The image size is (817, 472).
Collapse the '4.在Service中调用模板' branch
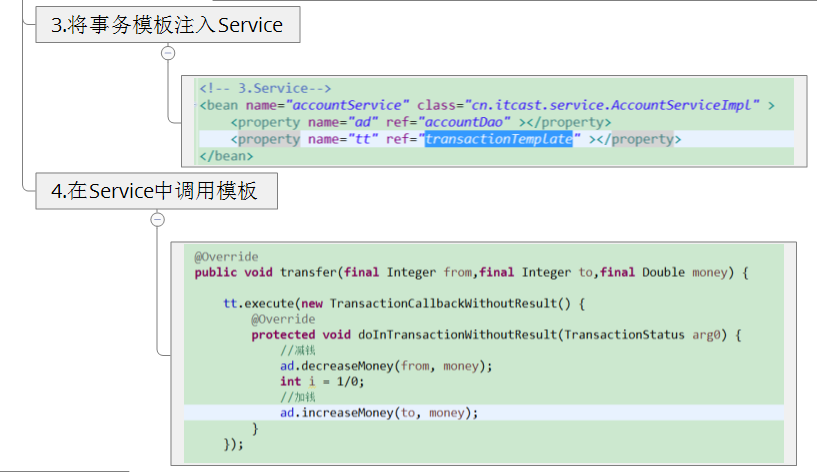coord(157,219)
